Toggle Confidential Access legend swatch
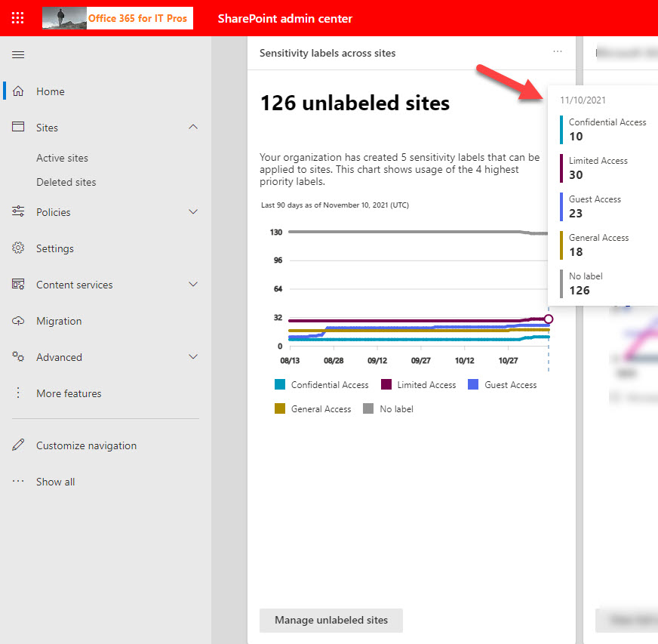 pyautogui.click(x=281, y=385)
